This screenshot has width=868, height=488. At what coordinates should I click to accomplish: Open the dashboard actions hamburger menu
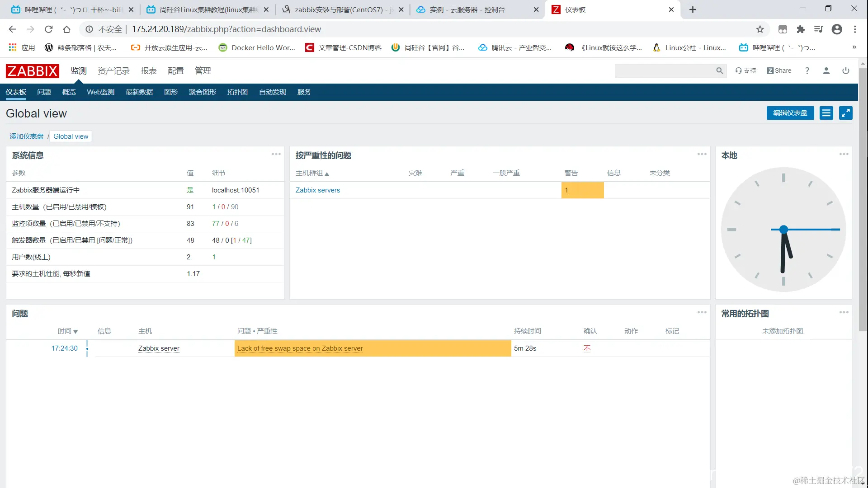tap(826, 113)
